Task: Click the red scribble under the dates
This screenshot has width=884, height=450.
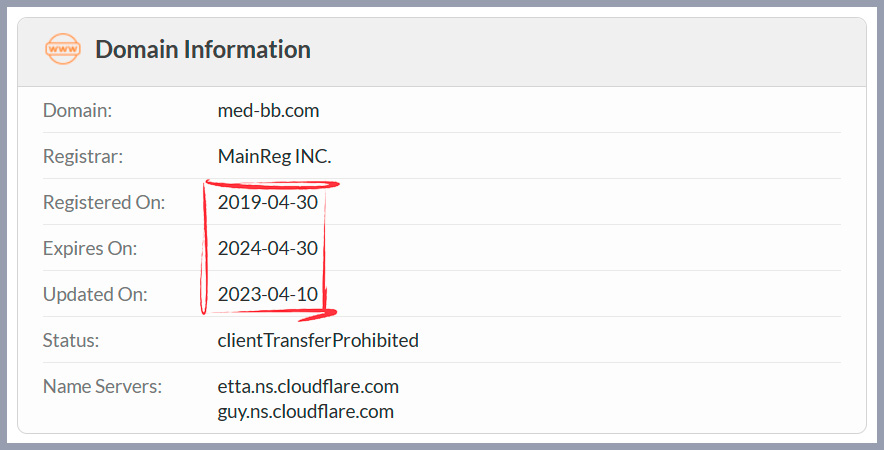Action: click(x=316, y=315)
